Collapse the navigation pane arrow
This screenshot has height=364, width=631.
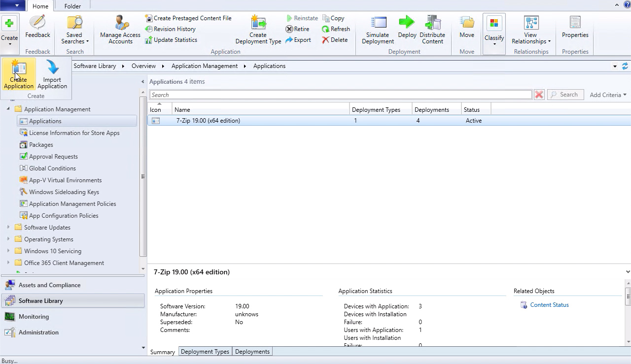point(143,82)
